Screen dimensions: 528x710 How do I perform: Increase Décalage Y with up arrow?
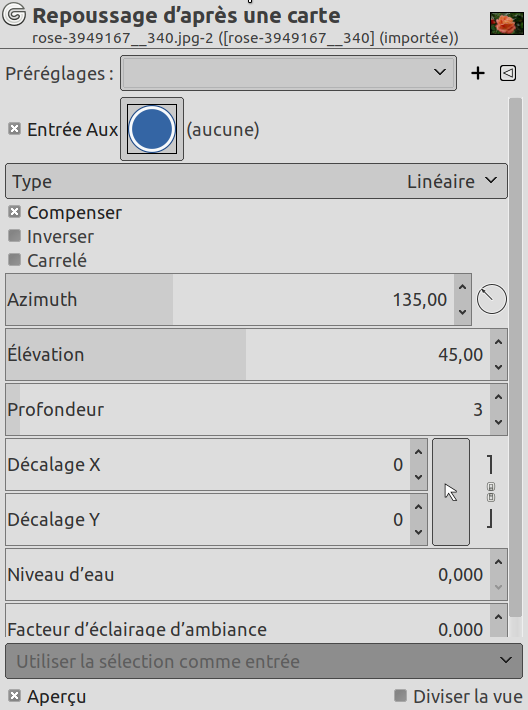pyautogui.click(x=418, y=507)
